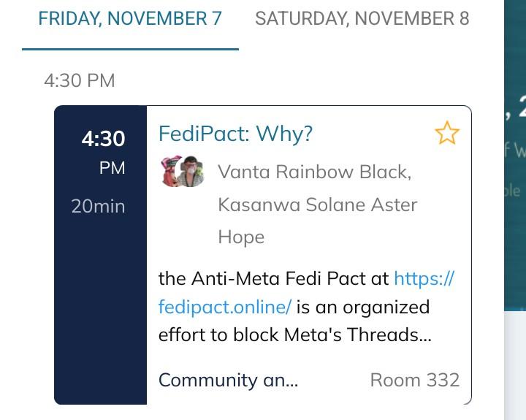Click the Anti-Meta Fedi Pact description
This screenshot has height=420, width=526.
tap(275, 278)
